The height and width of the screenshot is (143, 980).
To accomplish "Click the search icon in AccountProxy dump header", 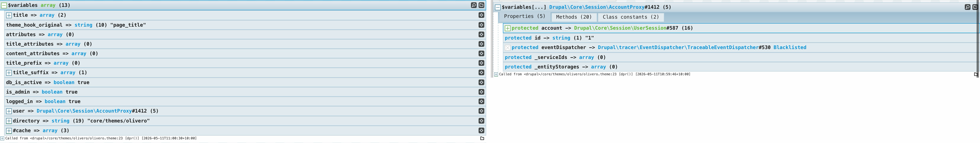I will tap(968, 7).
